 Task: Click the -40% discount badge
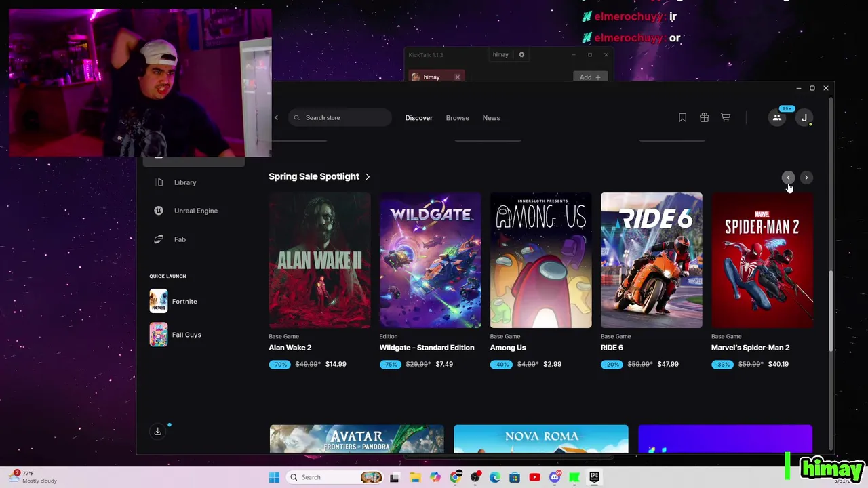(501, 365)
